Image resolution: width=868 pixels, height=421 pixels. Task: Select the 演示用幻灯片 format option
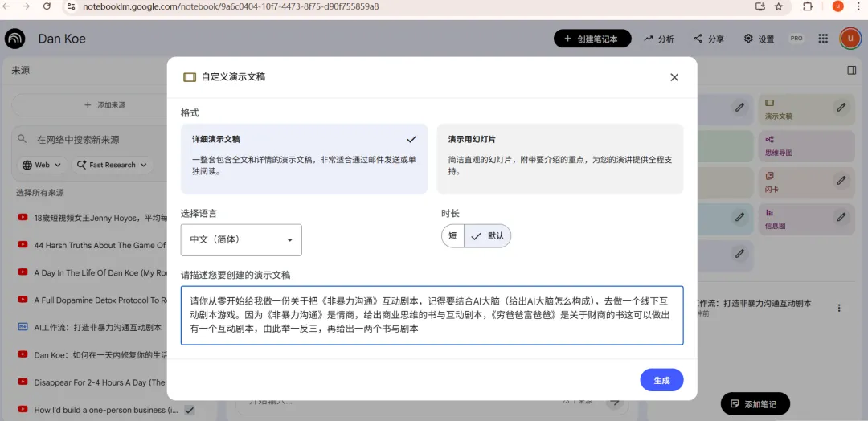coord(560,159)
